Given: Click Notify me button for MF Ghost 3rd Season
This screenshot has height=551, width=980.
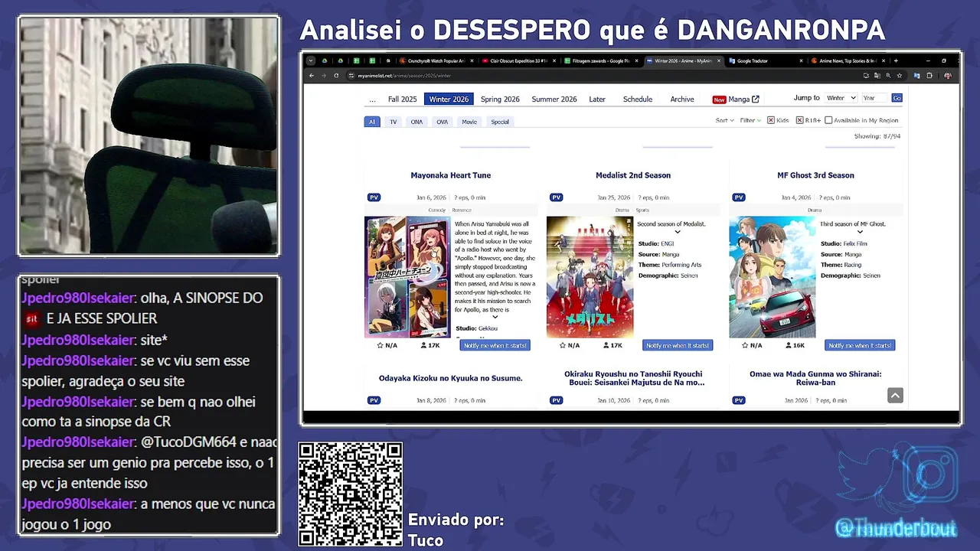Looking at the screenshot, I should click(x=860, y=345).
